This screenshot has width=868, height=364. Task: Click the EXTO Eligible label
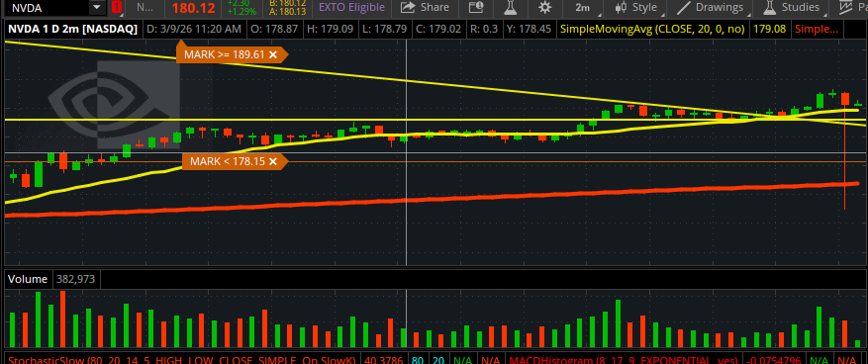click(351, 7)
